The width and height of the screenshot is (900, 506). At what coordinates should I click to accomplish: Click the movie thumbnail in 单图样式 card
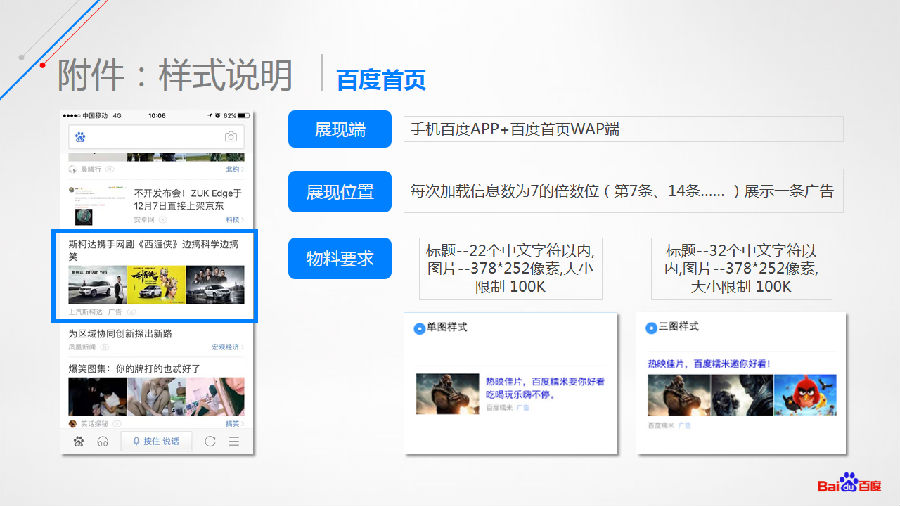(x=447, y=392)
